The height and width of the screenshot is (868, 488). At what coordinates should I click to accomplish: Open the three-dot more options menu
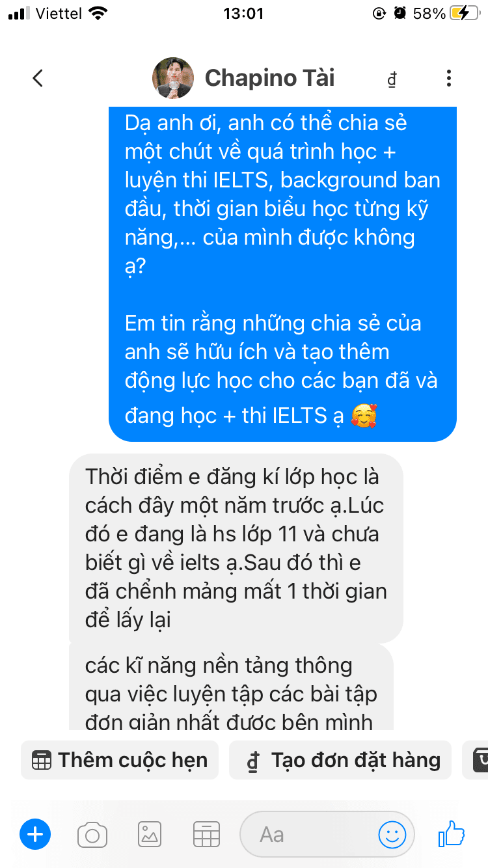click(x=448, y=79)
